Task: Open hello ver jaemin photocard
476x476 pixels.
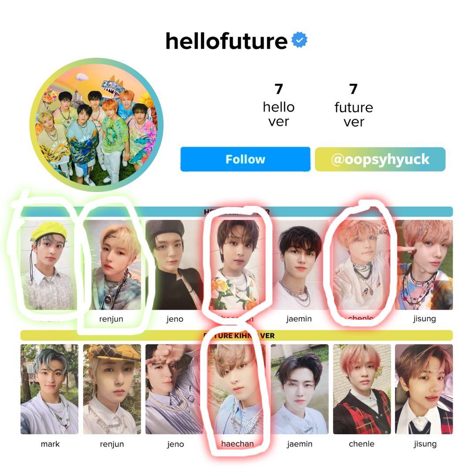Action: tap(299, 265)
